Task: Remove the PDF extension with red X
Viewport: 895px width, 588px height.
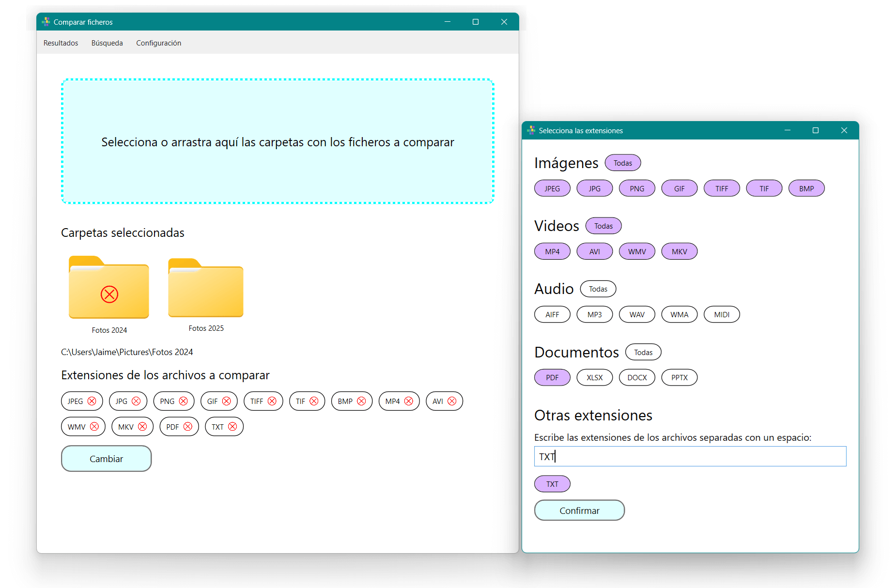Action: click(188, 427)
